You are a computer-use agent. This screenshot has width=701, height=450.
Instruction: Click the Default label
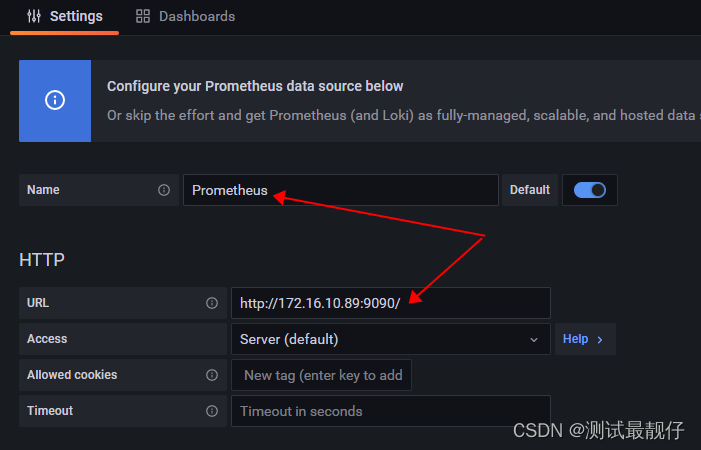(530, 190)
